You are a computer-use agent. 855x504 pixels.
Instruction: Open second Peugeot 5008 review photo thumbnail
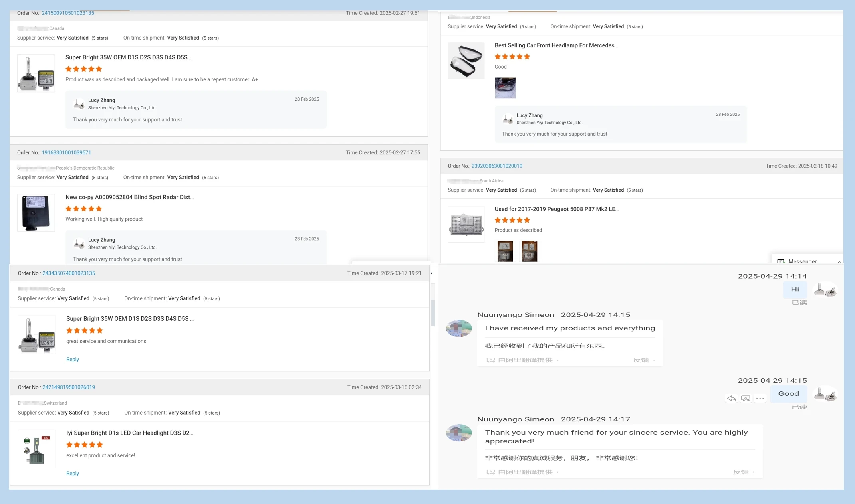coord(529,251)
